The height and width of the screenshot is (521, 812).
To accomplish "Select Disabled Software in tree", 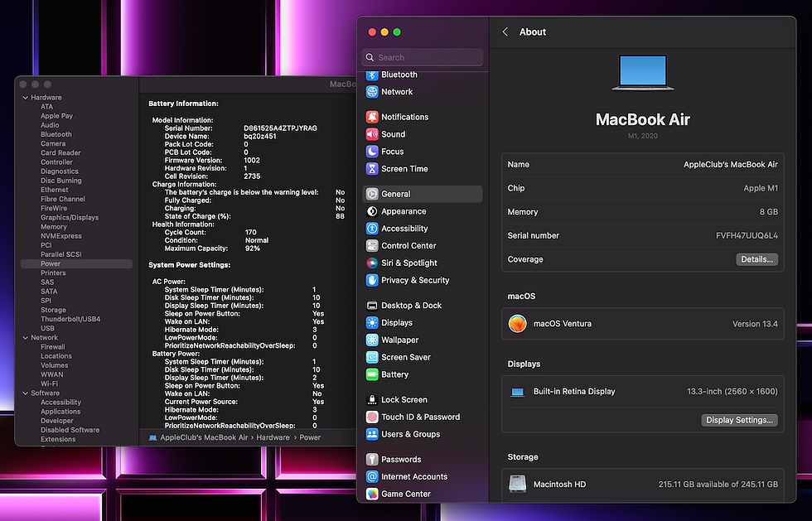I will tap(70, 430).
